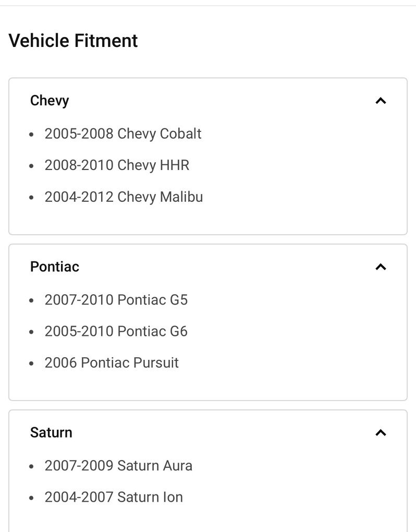Select the 2007-2009 Saturn Aura entry
Viewport: 416px width, 532px height.
(118, 466)
